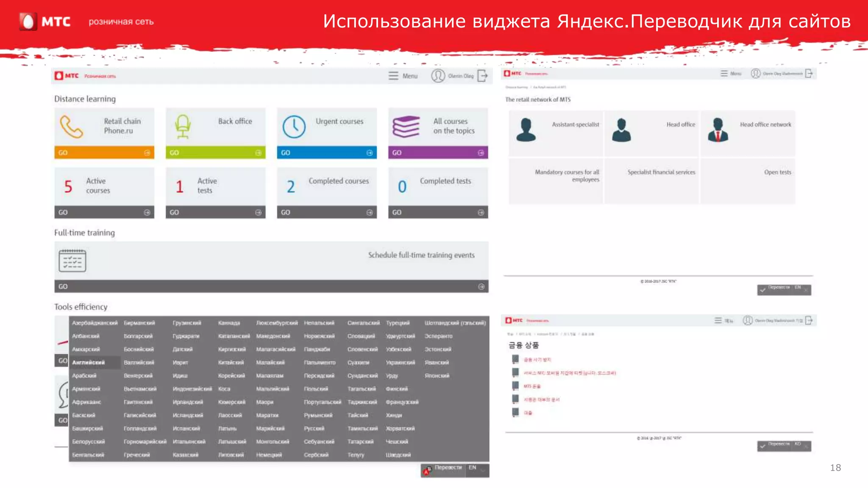Choose Турецкий from language list
The width and height of the screenshot is (868, 488).
[x=398, y=323]
